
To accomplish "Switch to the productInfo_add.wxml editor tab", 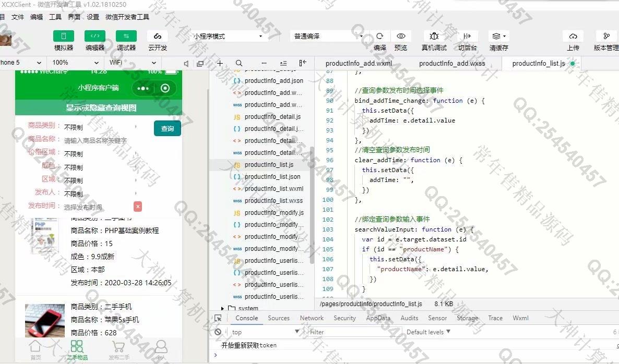I will coord(359,64).
